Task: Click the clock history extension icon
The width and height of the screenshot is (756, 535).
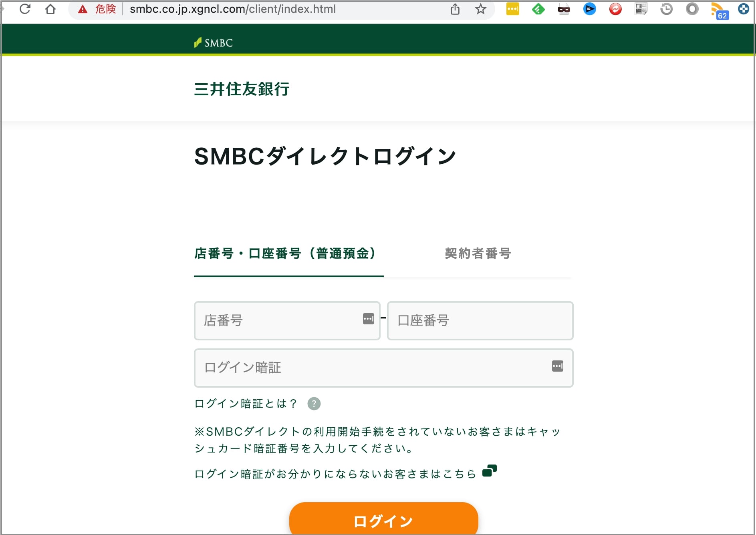Action: (666, 9)
